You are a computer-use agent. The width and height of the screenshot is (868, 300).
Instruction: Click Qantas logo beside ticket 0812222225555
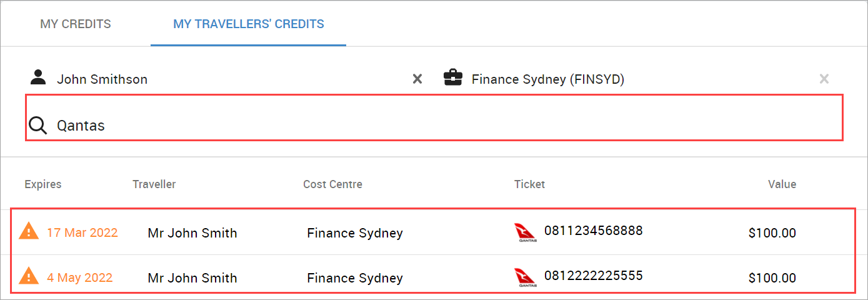click(525, 277)
